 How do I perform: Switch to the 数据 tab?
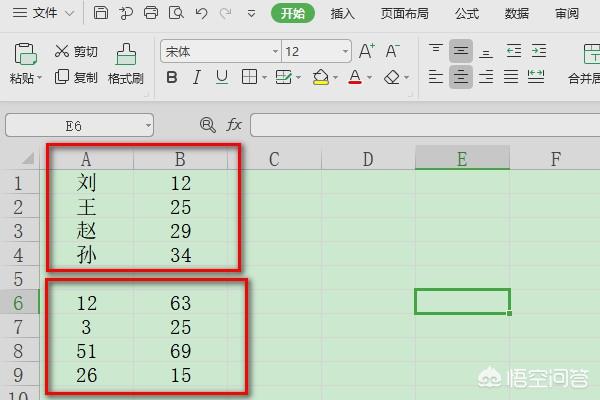pos(517,14)
